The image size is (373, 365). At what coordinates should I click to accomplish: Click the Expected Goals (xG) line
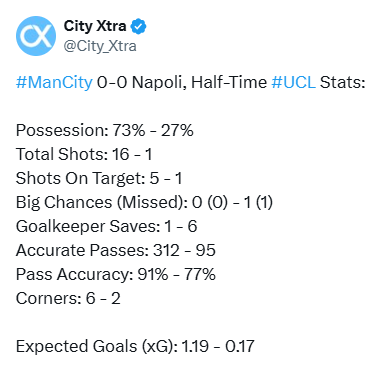click(x=135, y=346)
